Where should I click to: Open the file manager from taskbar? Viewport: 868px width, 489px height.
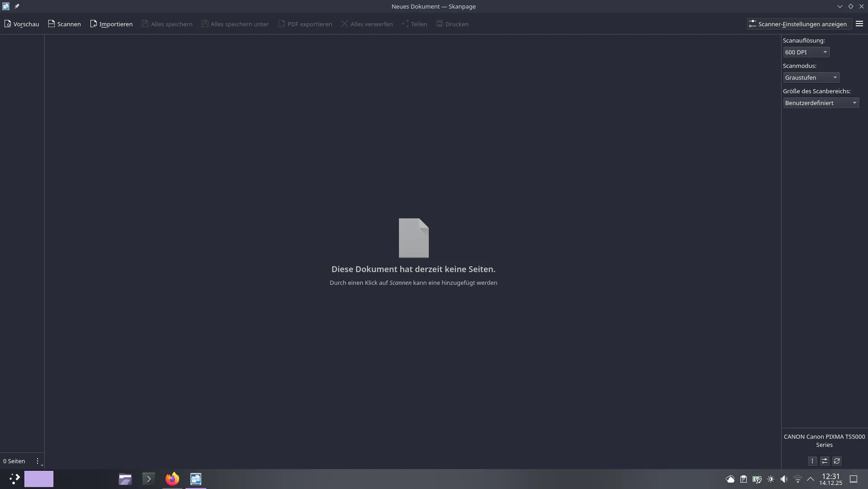point(125,479)
